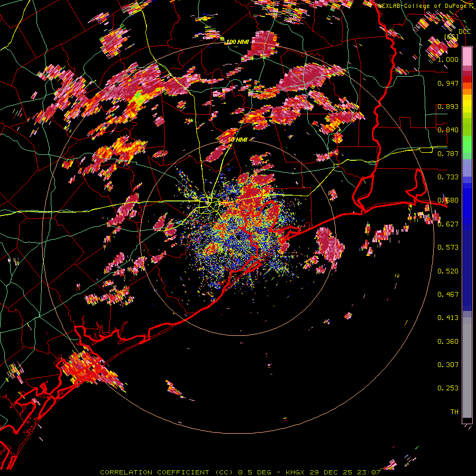
Task: Click the "100 NMI" range ring label
Action: pyautogui.click(x=237, y=42)
